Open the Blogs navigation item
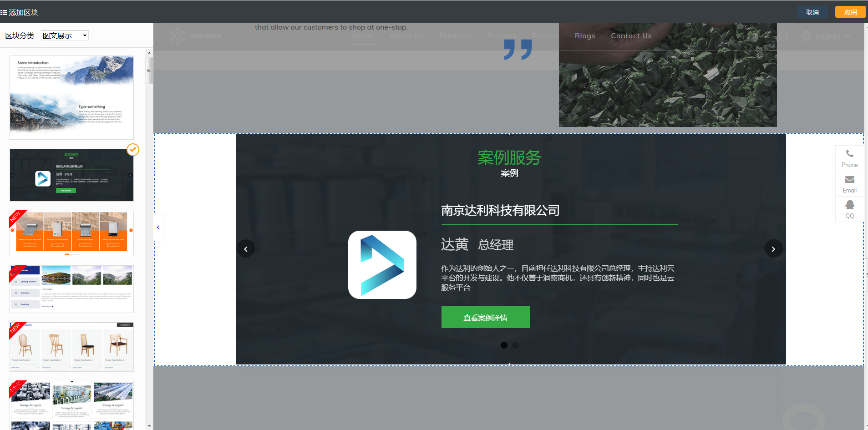 coord(584,36)
